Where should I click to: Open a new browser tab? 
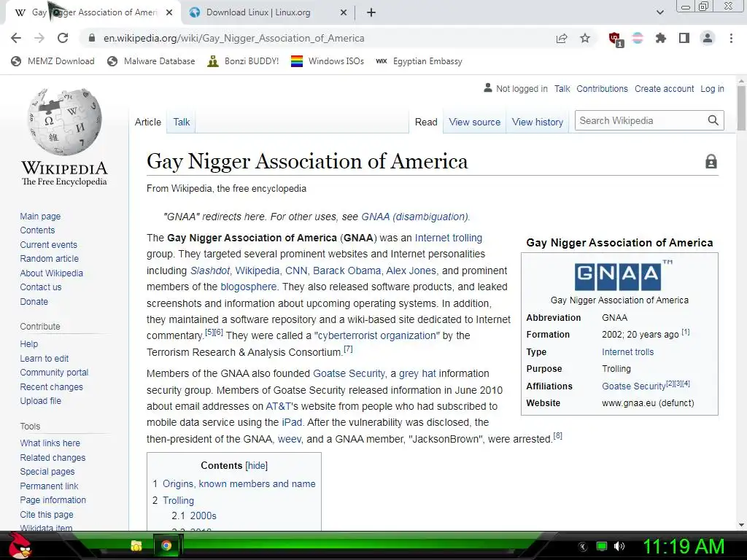pos(371,13)
